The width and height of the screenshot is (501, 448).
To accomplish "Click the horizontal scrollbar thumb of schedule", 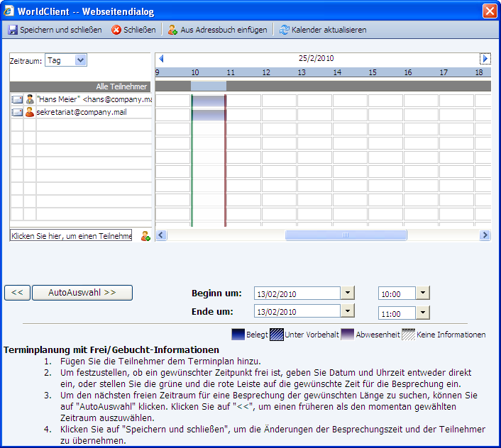I will (x=346, y=235).
